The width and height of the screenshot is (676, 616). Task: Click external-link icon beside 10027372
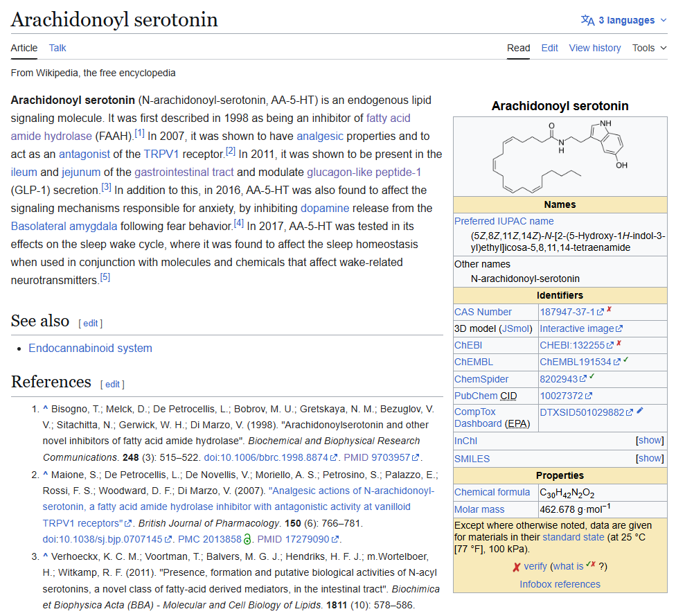pos(589,396)
